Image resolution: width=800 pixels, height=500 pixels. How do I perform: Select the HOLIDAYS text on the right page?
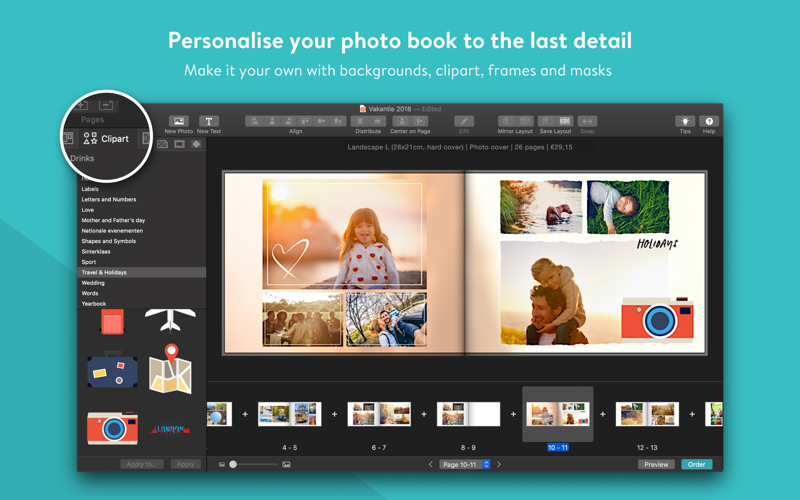point(657,244)
